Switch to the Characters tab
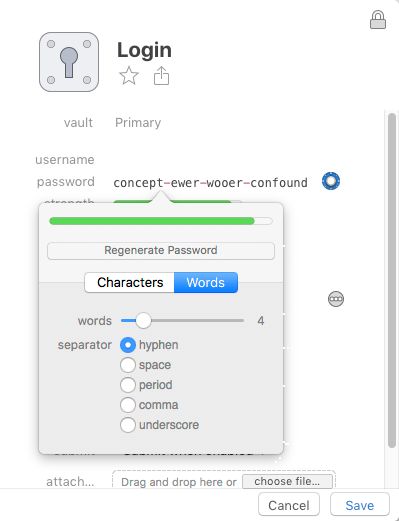This screenshot has height=521, width=399. (130, 282)
